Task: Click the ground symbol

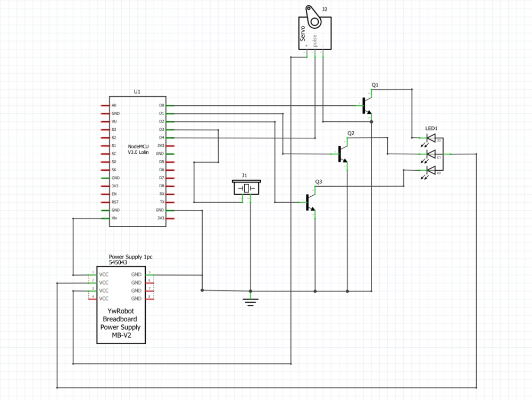Action: pos(250,302)
